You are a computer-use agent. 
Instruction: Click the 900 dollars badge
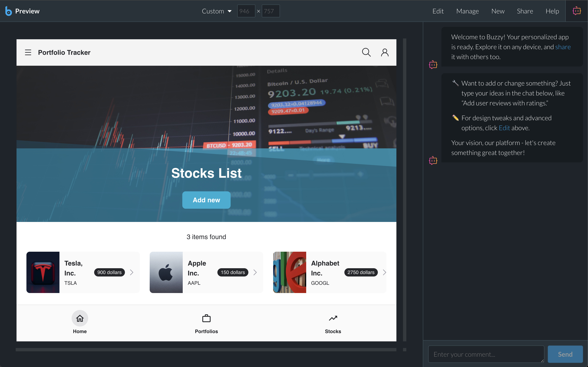109,272
